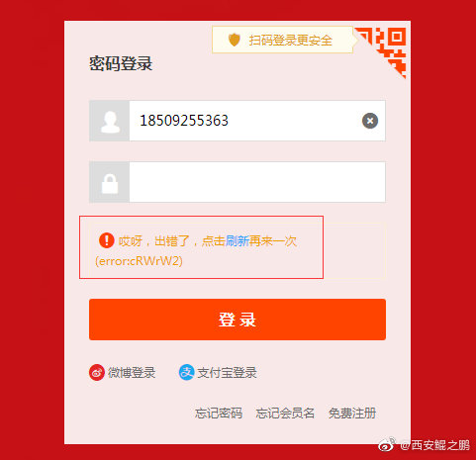The width and height of the screenshot is (476, 460).
Task: Click the Weibo logo icon
Action: tap(97, 373)
